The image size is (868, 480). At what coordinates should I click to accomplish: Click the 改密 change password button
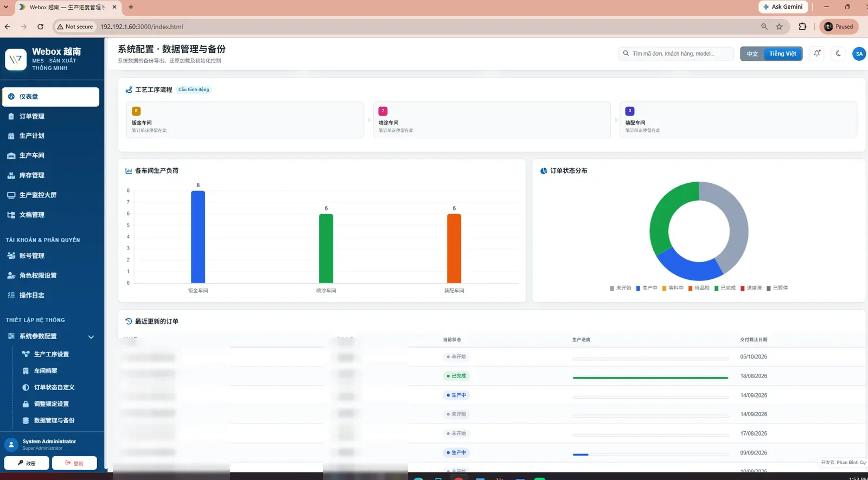click(27, 463)
